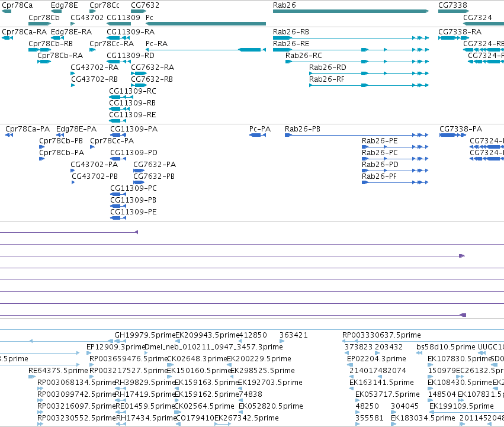Click the CG11309-PA protein label

[134, 129]
